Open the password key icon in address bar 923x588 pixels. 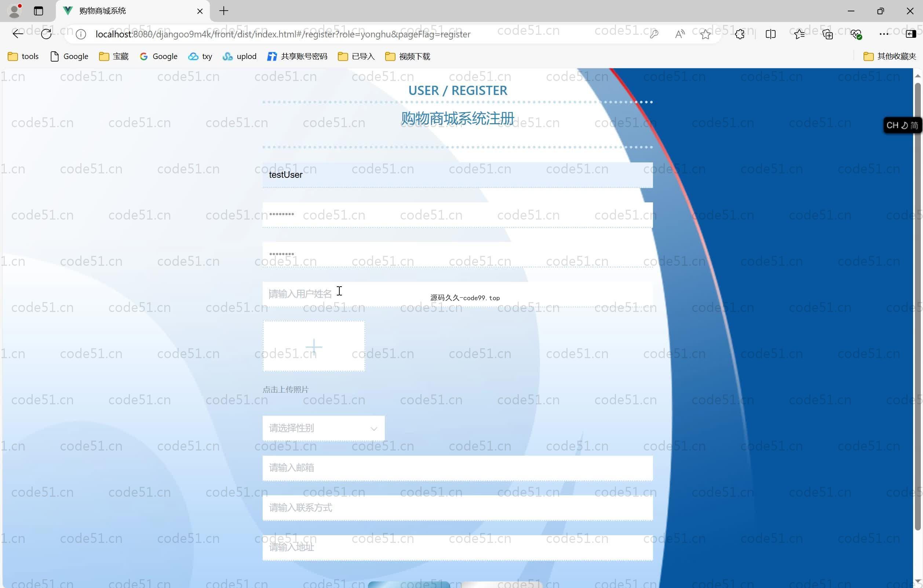point(654,34)
